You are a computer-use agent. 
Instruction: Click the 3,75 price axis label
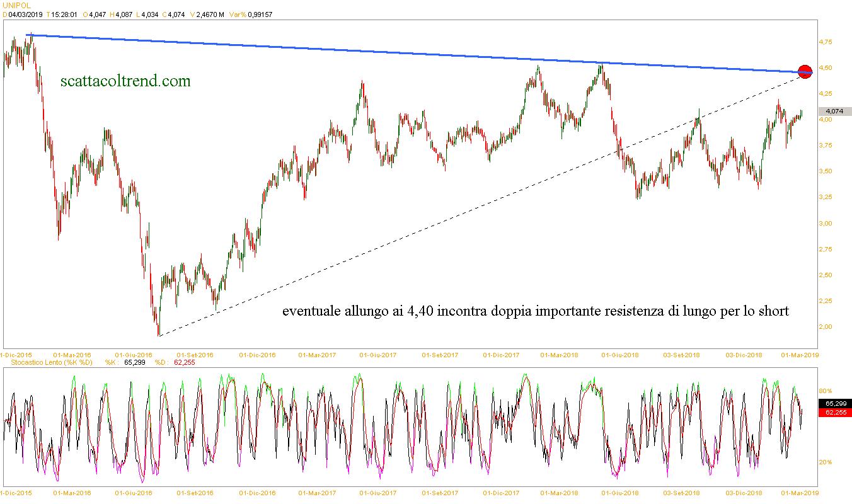pyautogui.click(x=826, y=146)
